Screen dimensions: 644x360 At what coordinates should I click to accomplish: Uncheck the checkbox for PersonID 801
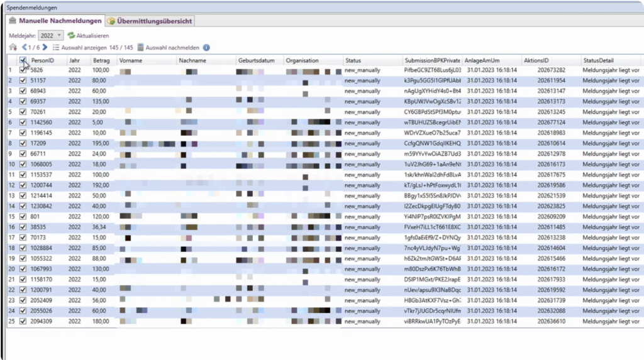[x=23, y=217]
